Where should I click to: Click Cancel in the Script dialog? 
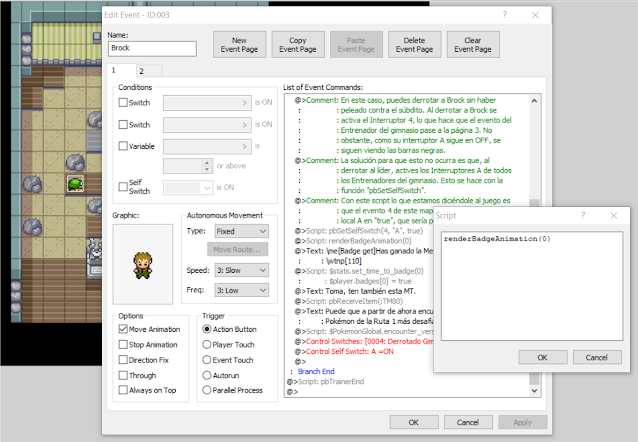coord(597,357)
